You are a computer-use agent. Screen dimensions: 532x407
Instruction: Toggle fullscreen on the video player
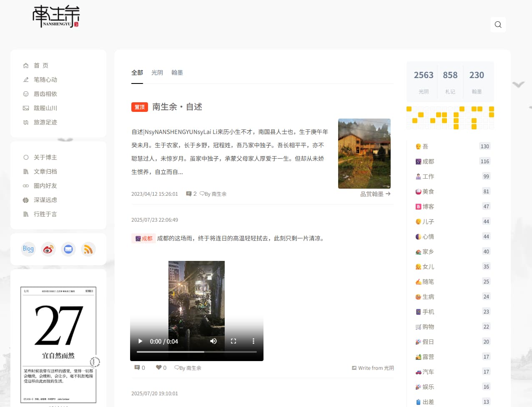233,341
